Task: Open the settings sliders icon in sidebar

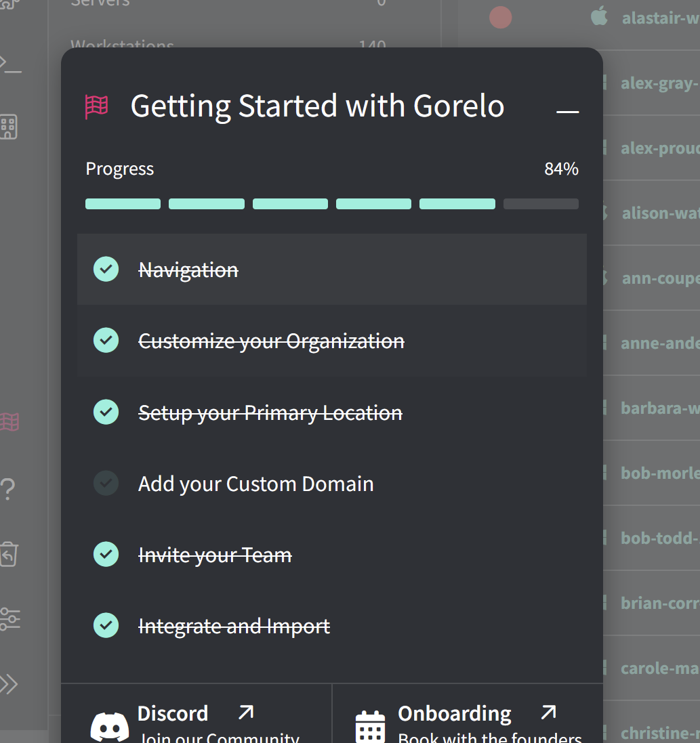Action: (x=9, y=618)
